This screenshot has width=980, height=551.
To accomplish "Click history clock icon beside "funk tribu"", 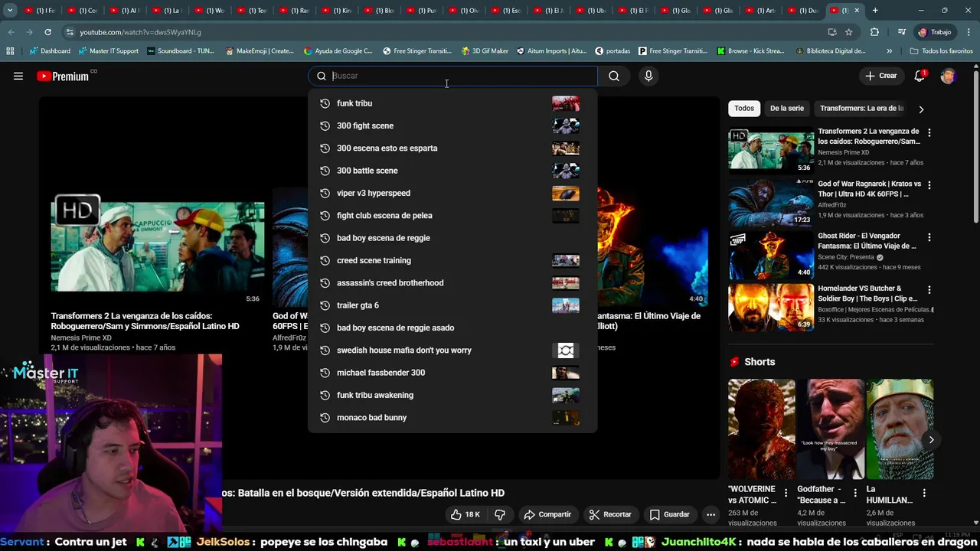I will [325, 103].
